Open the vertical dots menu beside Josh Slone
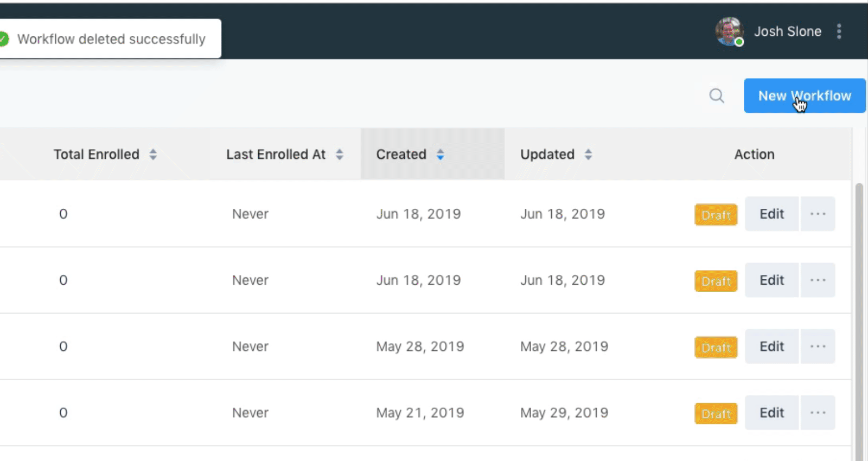 [839, 31]
